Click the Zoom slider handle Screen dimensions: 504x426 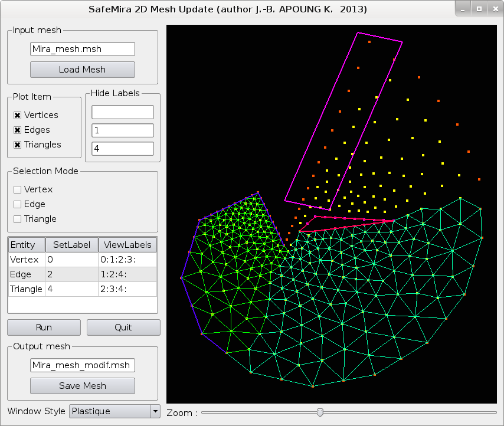[320, 412]
